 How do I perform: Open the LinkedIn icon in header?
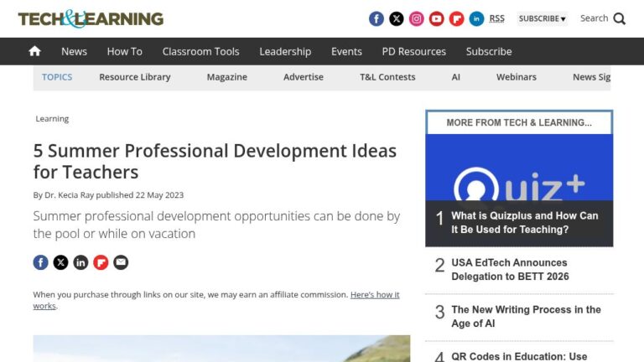coord(476,19)
